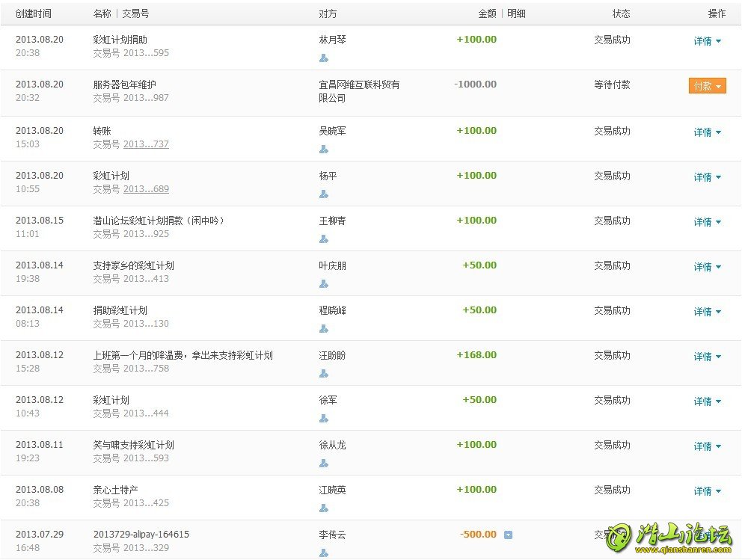
Task: Click the contact icon under 徐从龙
Action: point(323,464)
